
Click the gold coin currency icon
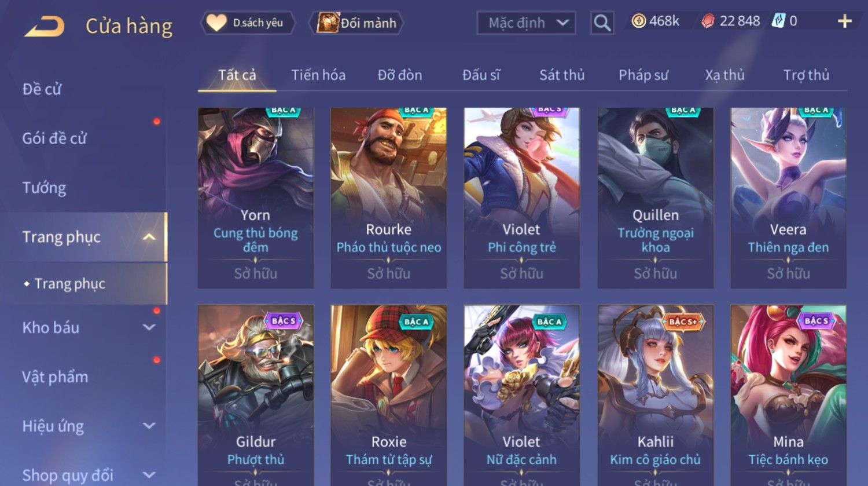coord(638,21)
